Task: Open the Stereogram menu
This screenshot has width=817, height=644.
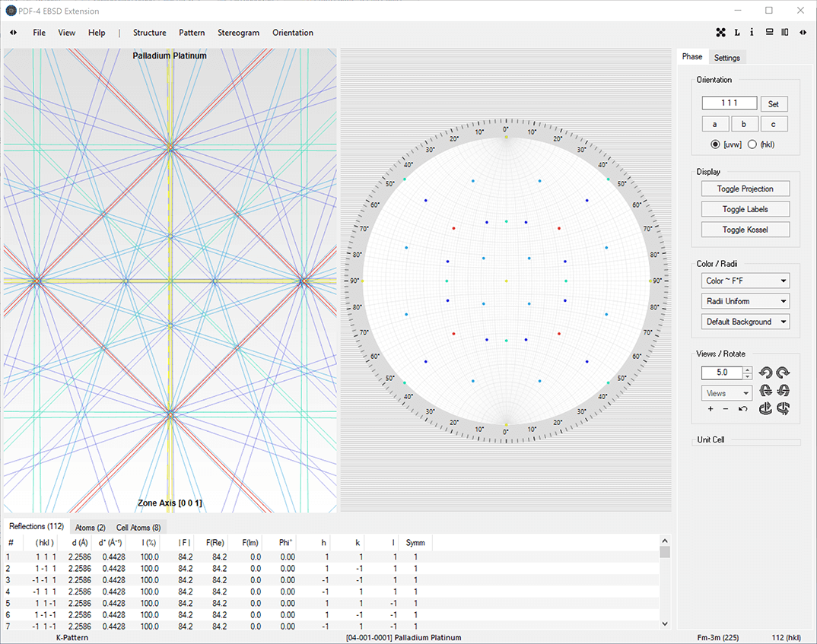Action: [x=238, y=32]
